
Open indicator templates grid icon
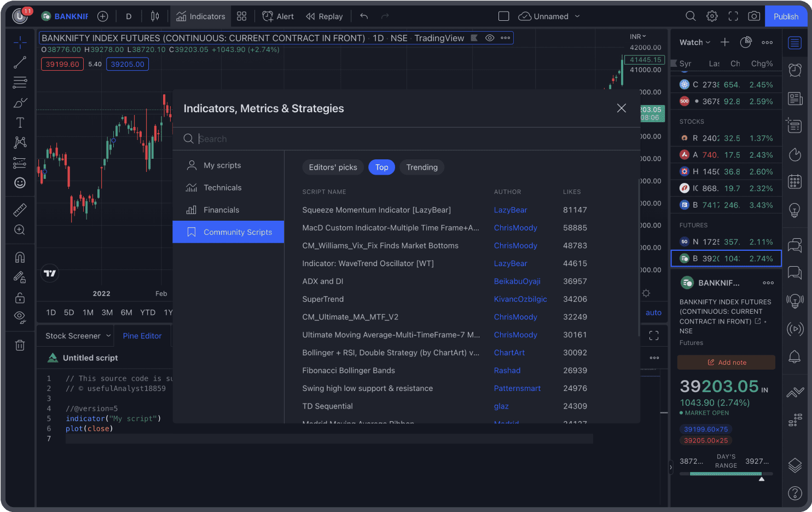coord(241,16)
